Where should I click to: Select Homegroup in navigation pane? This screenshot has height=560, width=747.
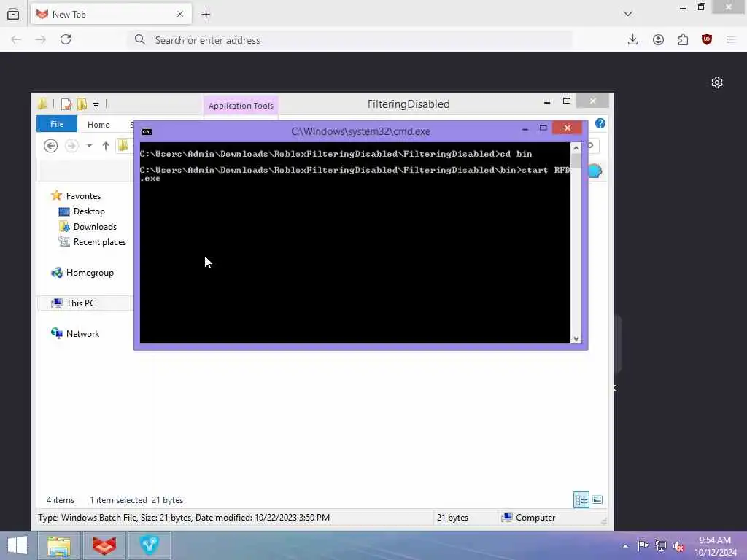click(x=90, y=273)
